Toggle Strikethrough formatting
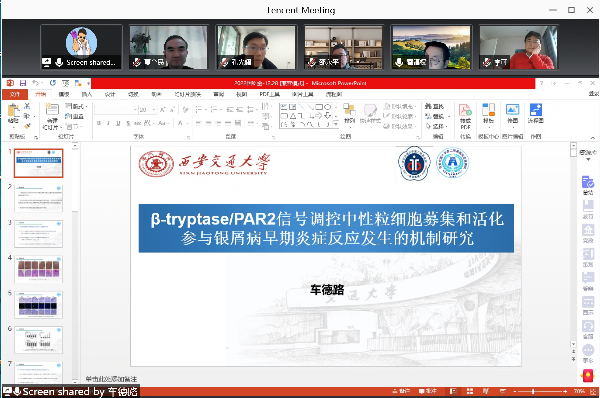The width and height of the screenshot is (600, 398). pos(137,123)
